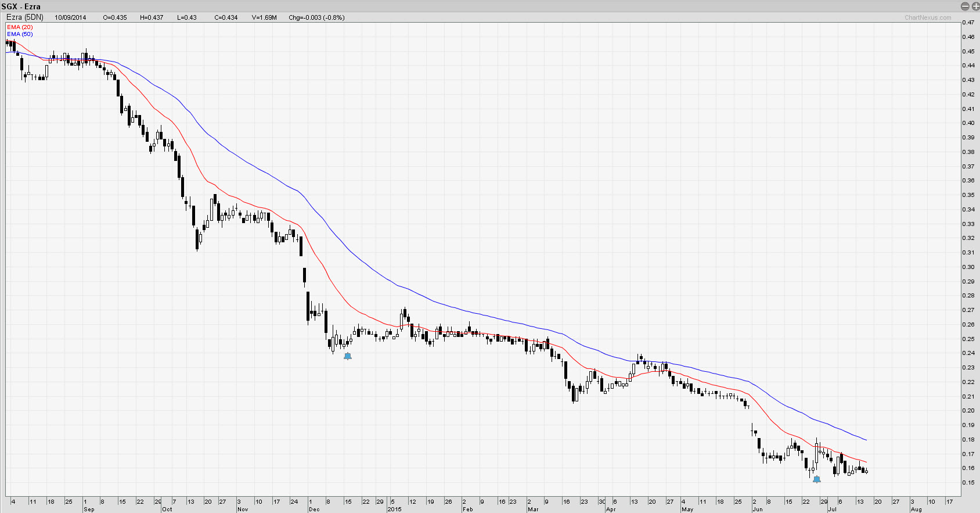
Task: Click the date 10/09/2014 in header
Action: click(70, 17)
